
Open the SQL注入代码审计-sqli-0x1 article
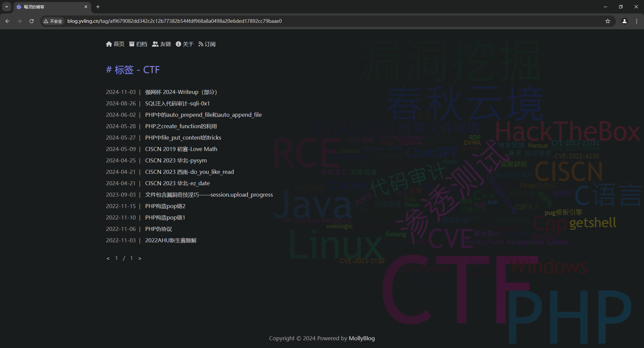pos(177,103)
